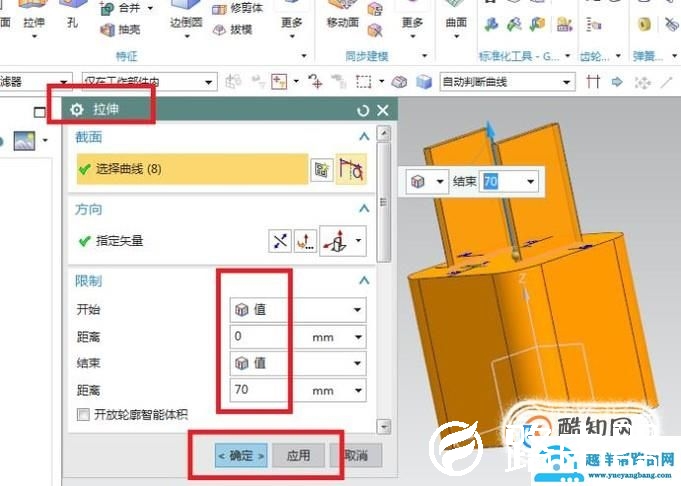
Task: Click the dialog scrollbar up arrow
Action: click(x=383, y=133)
